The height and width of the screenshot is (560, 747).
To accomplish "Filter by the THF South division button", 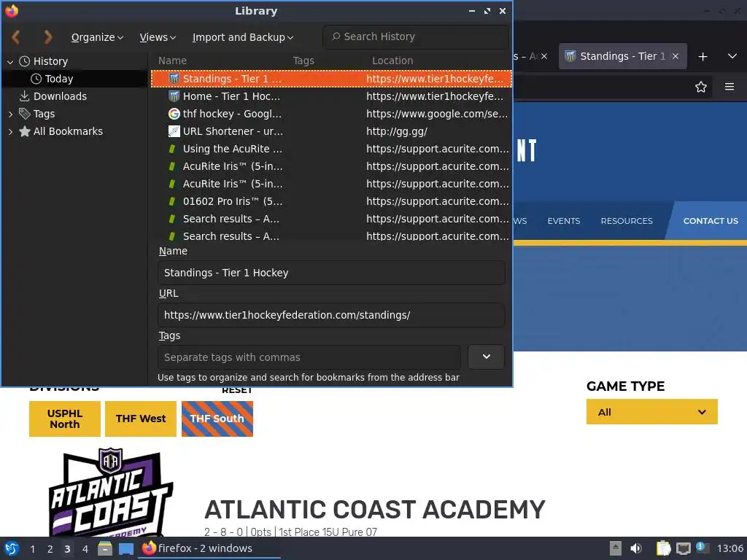I will tap(217, 419).
